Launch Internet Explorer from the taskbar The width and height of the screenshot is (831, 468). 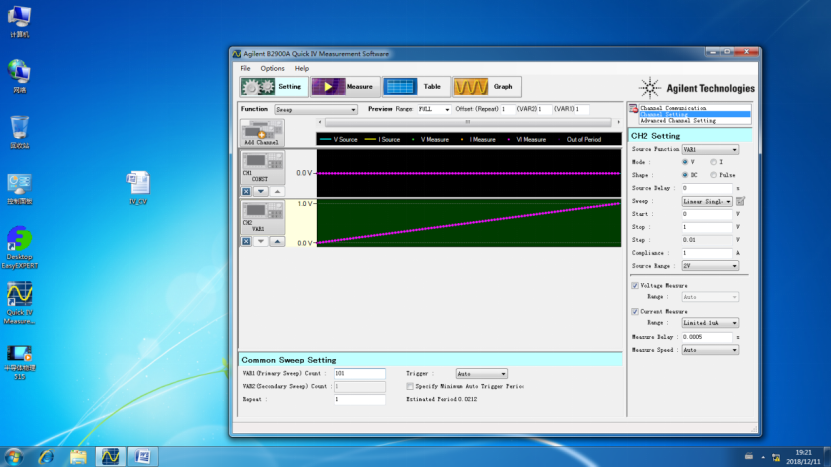tap(46, 457)
